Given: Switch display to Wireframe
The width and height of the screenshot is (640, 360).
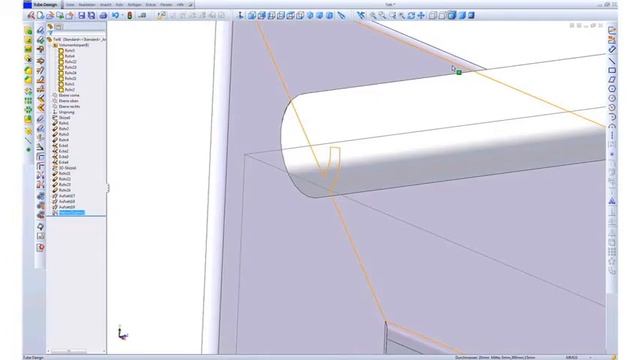Looking at the screenshot, I should coord(432,16).
